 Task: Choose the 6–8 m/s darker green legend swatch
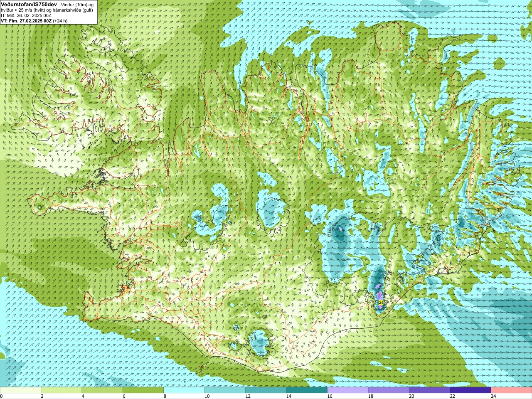click(x=143, y=390)
